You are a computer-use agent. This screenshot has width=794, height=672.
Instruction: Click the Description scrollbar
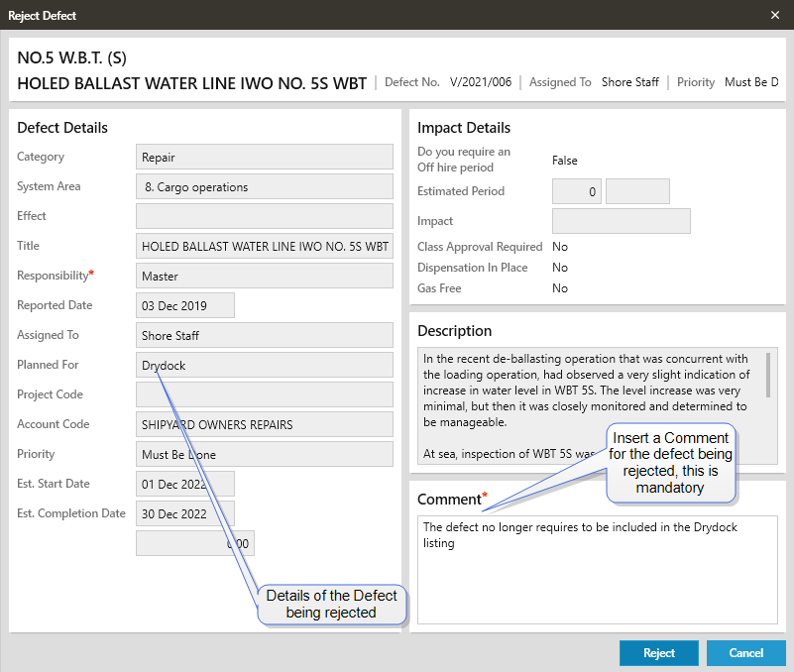(x=768, y=376)
